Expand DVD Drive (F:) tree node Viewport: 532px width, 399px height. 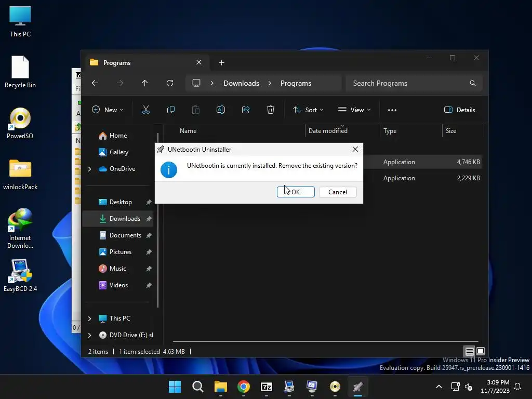click(x=89, y=335)
